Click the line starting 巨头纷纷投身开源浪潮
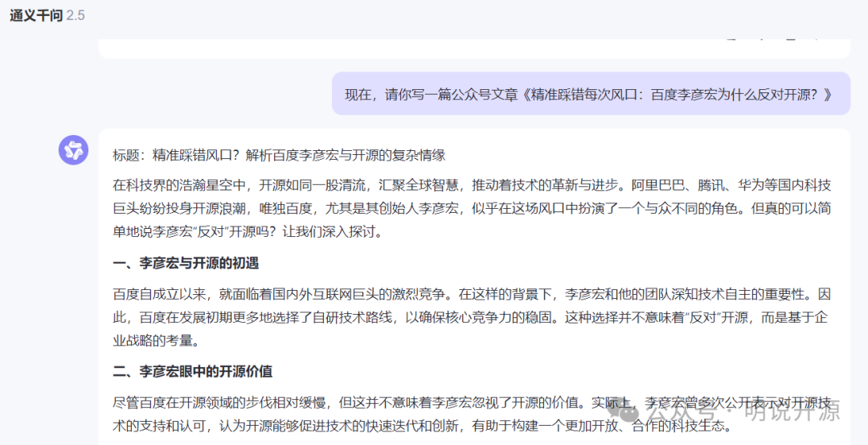The width and height of the screenshot is (868, 445). point(473,209)
